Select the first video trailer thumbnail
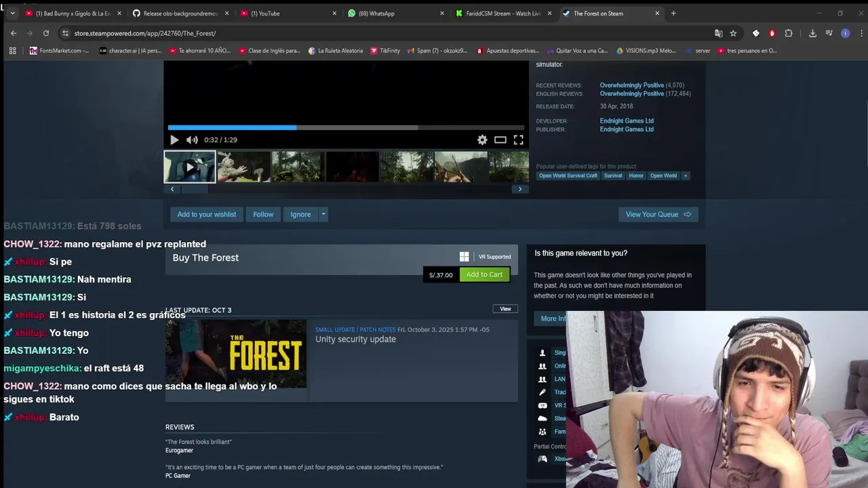 pos(190,167)
